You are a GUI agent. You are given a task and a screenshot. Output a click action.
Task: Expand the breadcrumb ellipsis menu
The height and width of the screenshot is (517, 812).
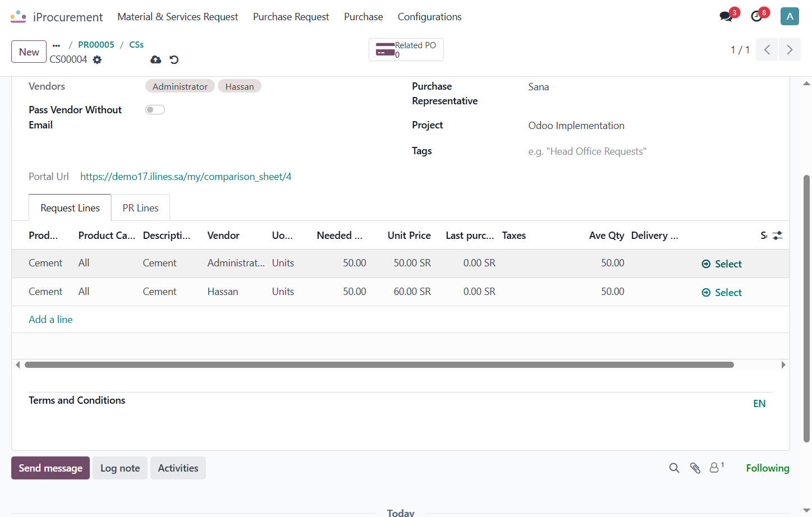click(56, 45)
